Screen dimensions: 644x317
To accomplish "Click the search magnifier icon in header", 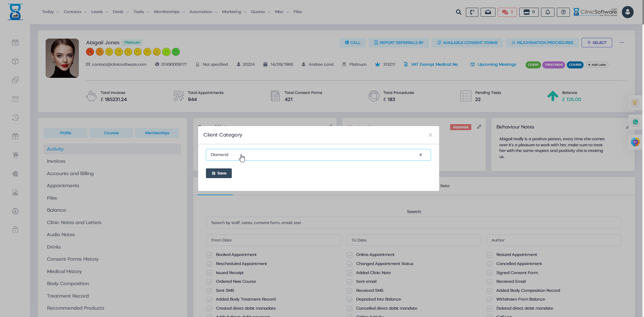I will click(459, 12).
